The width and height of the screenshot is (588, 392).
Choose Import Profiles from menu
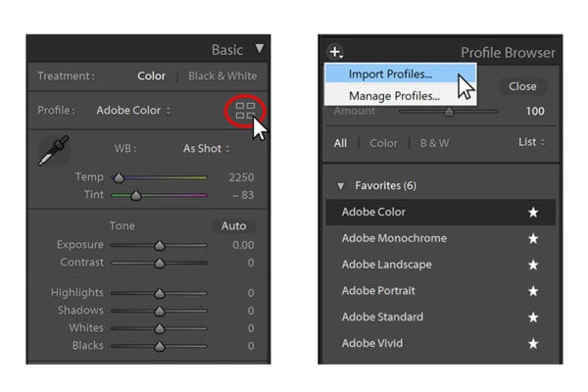pyautogui.click(x=390, y=73)
